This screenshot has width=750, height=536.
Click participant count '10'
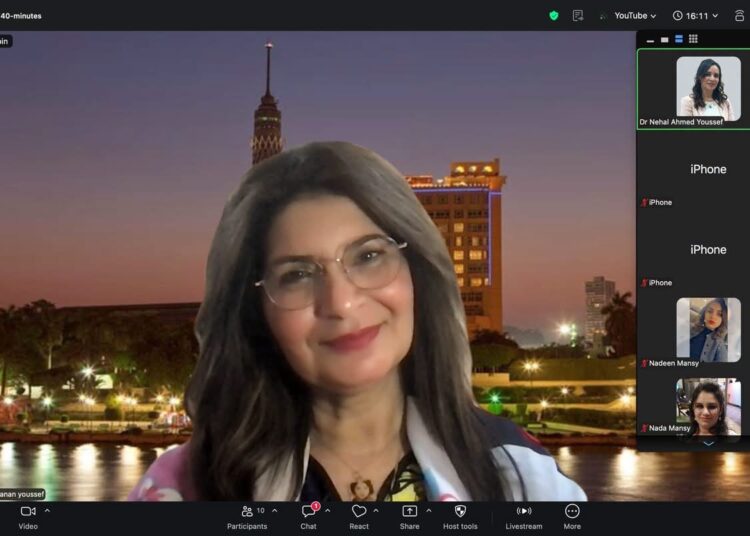click(x=261, y=511)
